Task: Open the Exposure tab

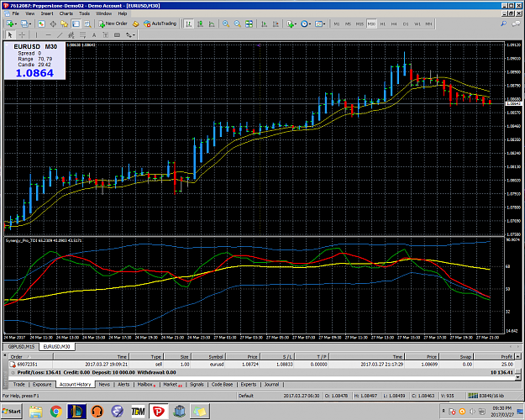Action: [42, 385]
